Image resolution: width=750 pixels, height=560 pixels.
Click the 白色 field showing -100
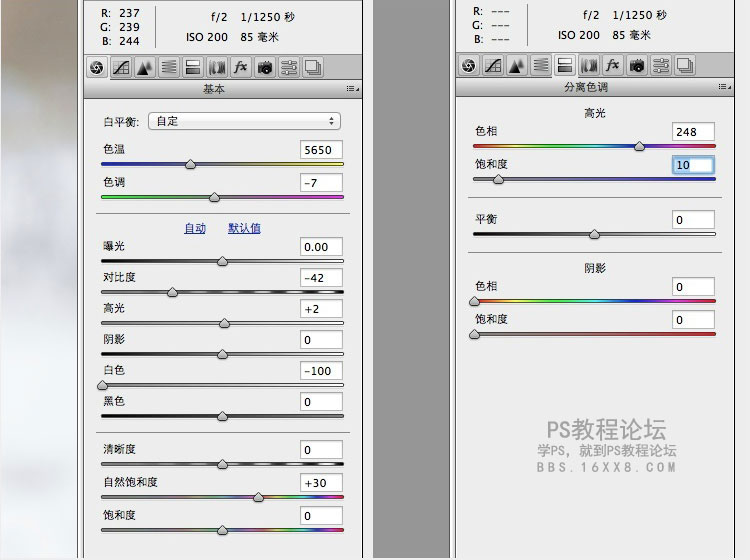click(321, 371)
